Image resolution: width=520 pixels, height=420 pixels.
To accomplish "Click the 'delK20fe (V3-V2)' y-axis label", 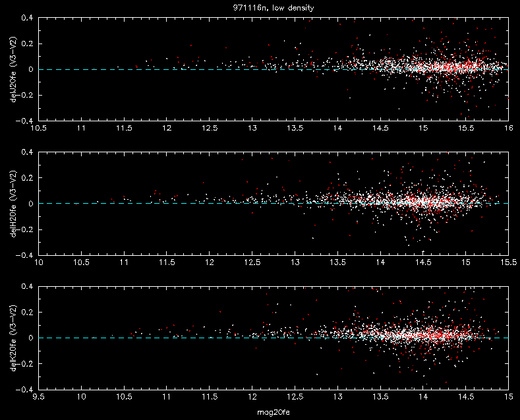I will tap(13, 338).
